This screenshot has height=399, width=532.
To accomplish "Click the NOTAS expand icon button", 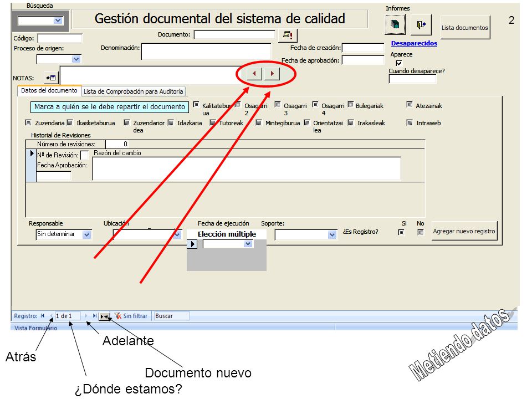I will point(51,78).
